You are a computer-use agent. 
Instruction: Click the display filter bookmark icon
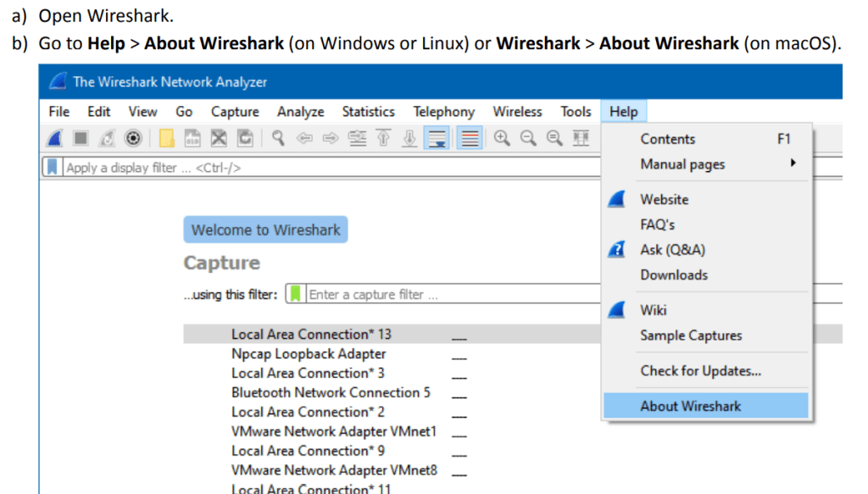point(52,167)
